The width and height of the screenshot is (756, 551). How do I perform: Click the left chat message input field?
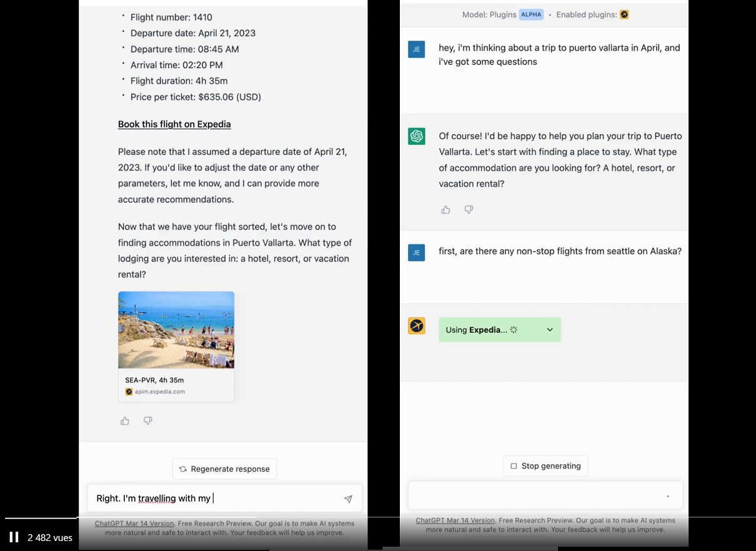click(x=224, y=499)
